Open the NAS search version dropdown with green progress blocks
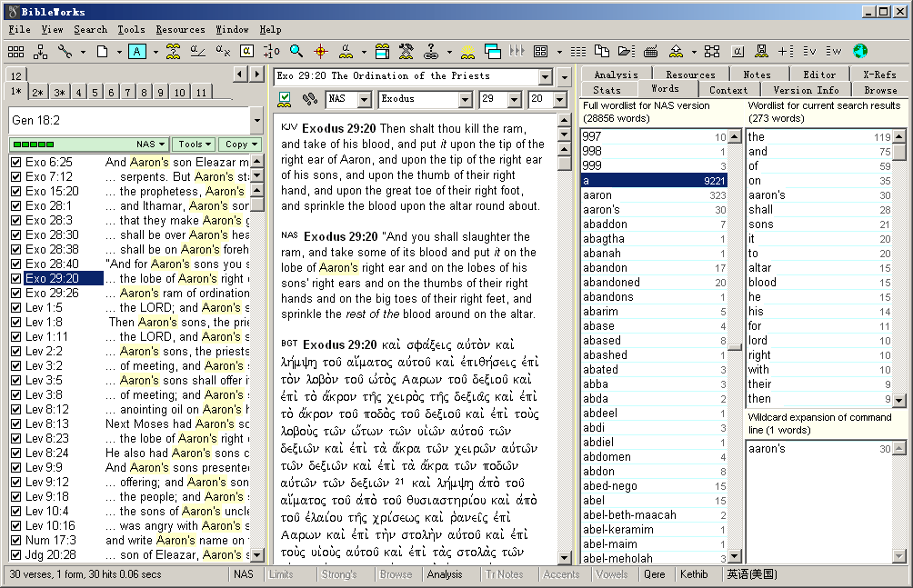Image resolution: width=913 pixels, height=588 pixels. click(x=90, y=145)
